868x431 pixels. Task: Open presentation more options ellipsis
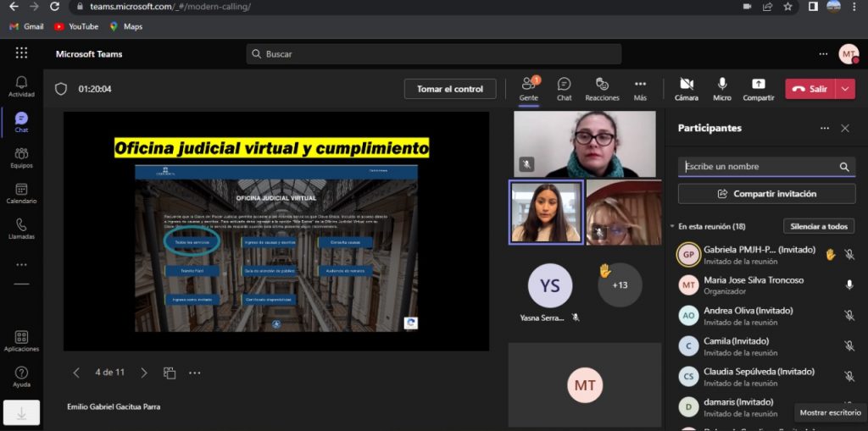195,373
